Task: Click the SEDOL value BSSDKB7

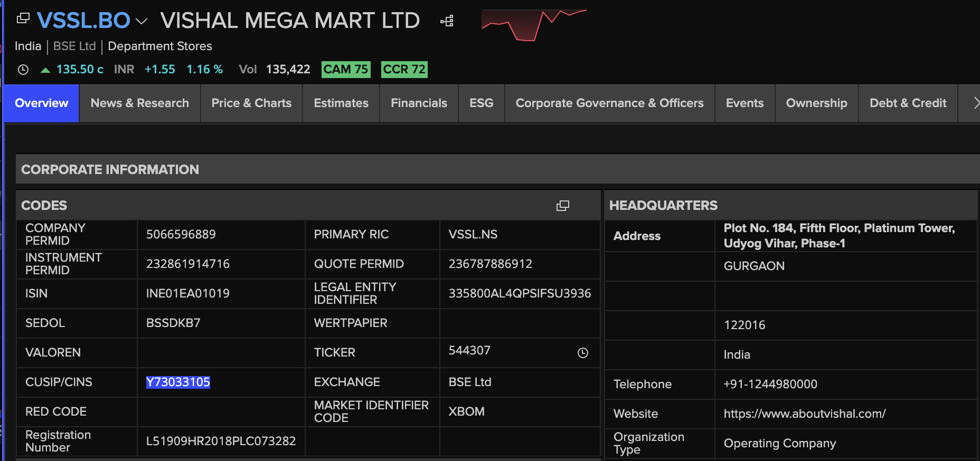Action: pyautogui.click(x=173, y=323)
